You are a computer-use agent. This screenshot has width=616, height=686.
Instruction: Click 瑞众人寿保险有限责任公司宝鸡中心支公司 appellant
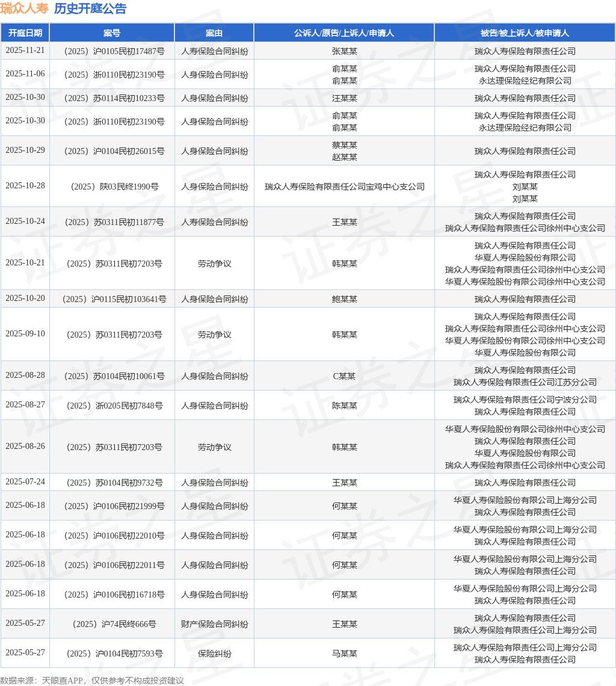point(344,187)
